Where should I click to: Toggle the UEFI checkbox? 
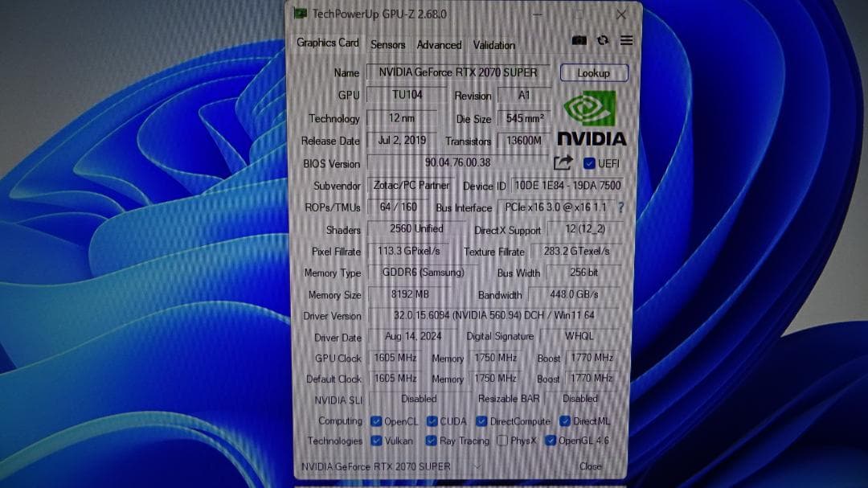pyautogui.click(x=589, y=163)
